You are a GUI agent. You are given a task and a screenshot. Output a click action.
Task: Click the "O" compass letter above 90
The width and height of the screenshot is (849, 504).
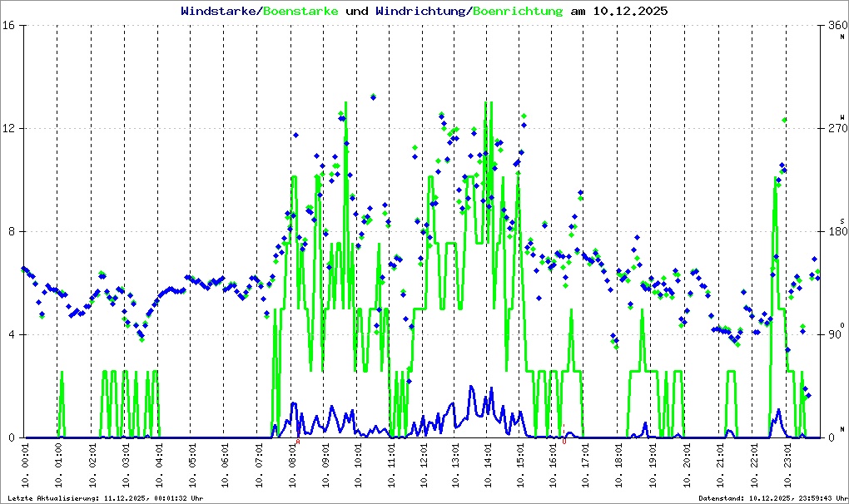click(x=842, y=325)
